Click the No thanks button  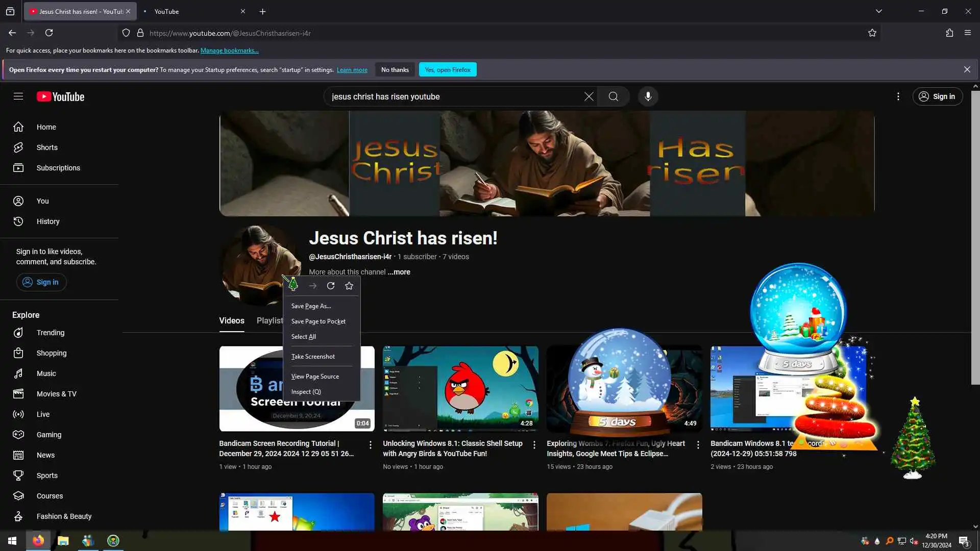[395, 70]
